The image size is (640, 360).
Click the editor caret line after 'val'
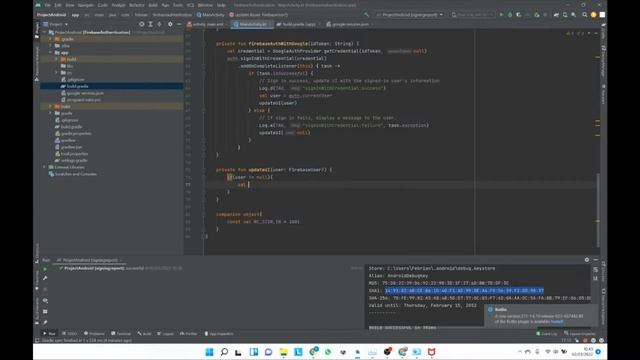coord(249,185)
